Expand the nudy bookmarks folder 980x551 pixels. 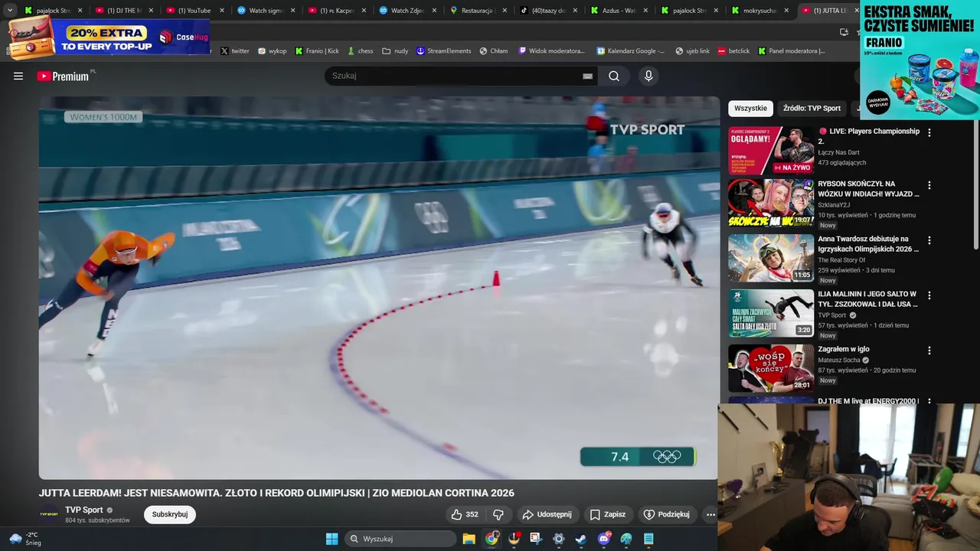(395, 51)
